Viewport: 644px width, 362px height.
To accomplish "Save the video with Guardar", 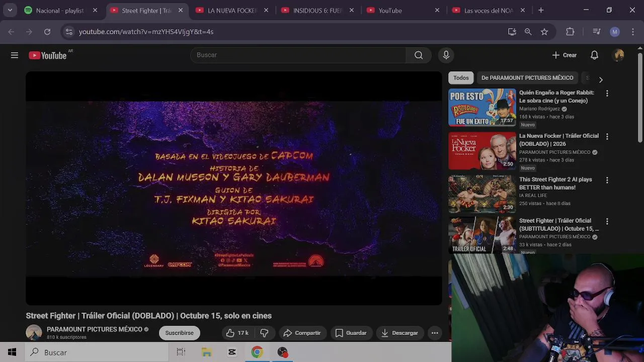I will [351, 333].
